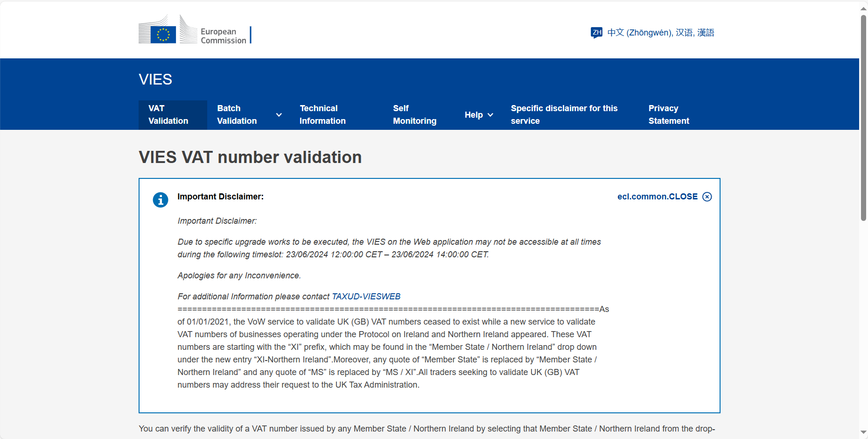The height and width of the screenshot is (439, 868).
Task: Click the ZH language icon
Action: pyautogui.click(x=596, y=32)
